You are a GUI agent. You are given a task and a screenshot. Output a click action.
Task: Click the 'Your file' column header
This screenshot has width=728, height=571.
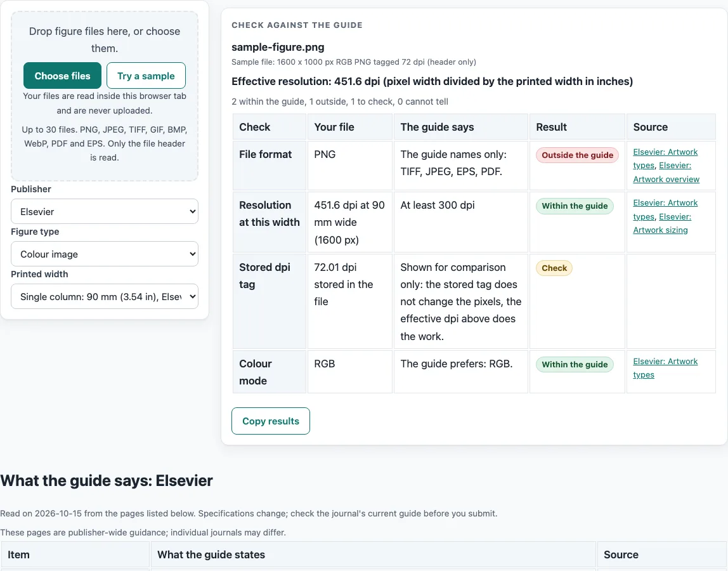[x=349, y=127]
